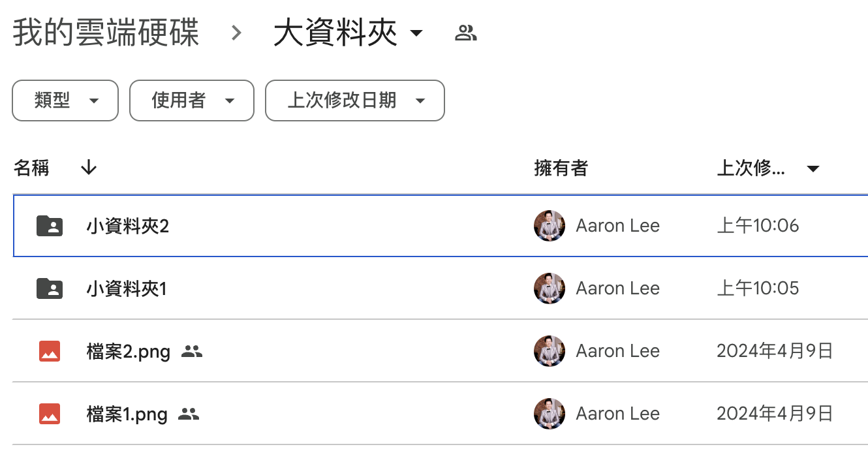Open the 類型 filter dropdown
The height and width of the screenshot is (466, 868).
[x=65, y=101]
